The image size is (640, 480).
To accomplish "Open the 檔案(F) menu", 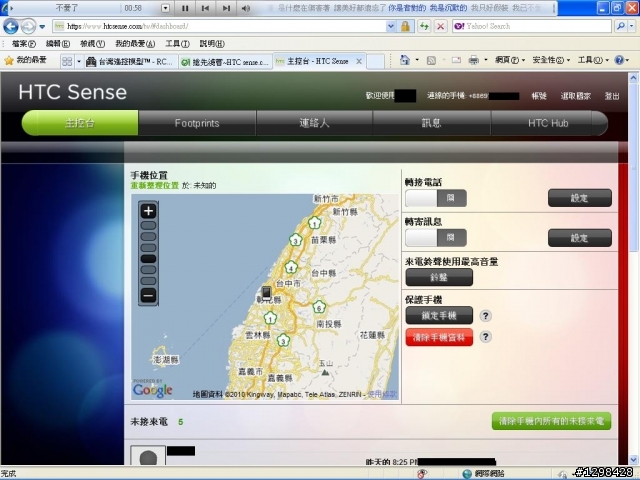I will (23, 44).
